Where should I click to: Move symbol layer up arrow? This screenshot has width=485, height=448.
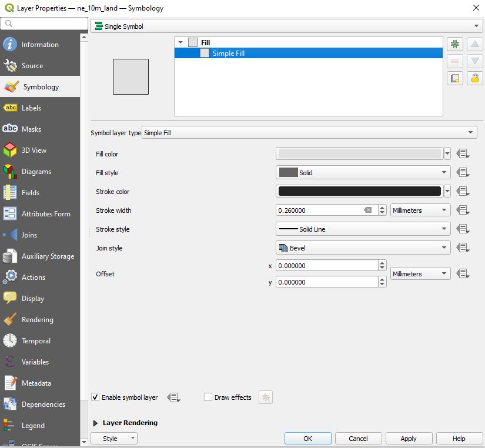click(475, 44)
